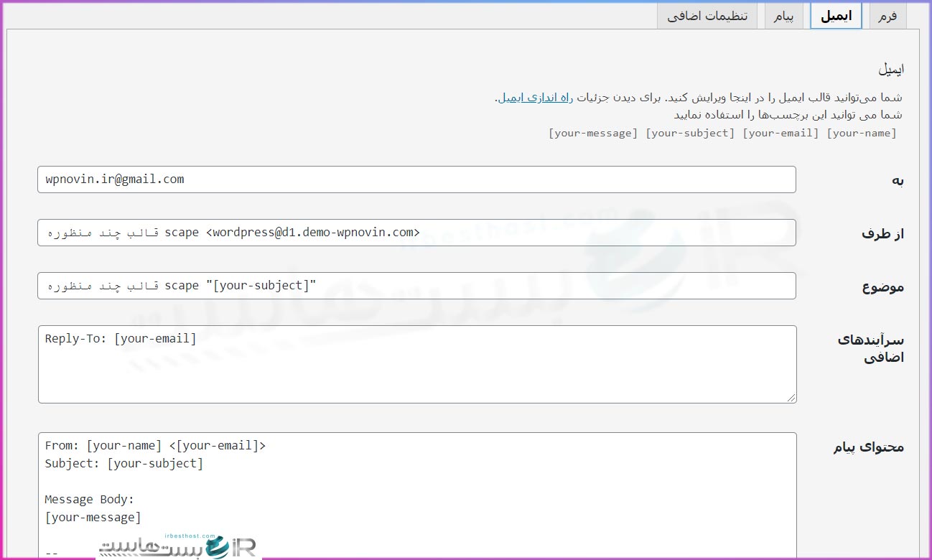This screenshot has height=560, width=932.
Task: Select the [your-name] mail tag
Action: (861, 132)
